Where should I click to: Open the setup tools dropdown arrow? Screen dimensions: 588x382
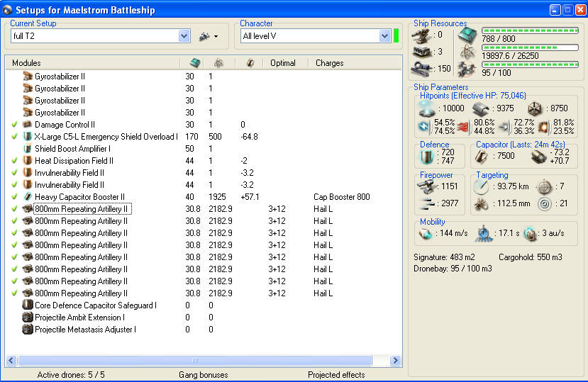click(215, 36)
